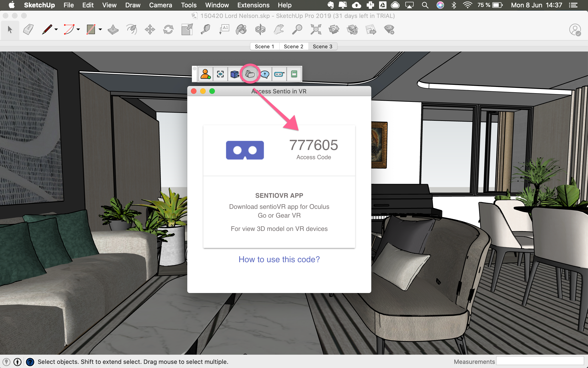The image size is (588, 368).
Task: Open the Sentio help speech bubble icon
Action: 265,74
